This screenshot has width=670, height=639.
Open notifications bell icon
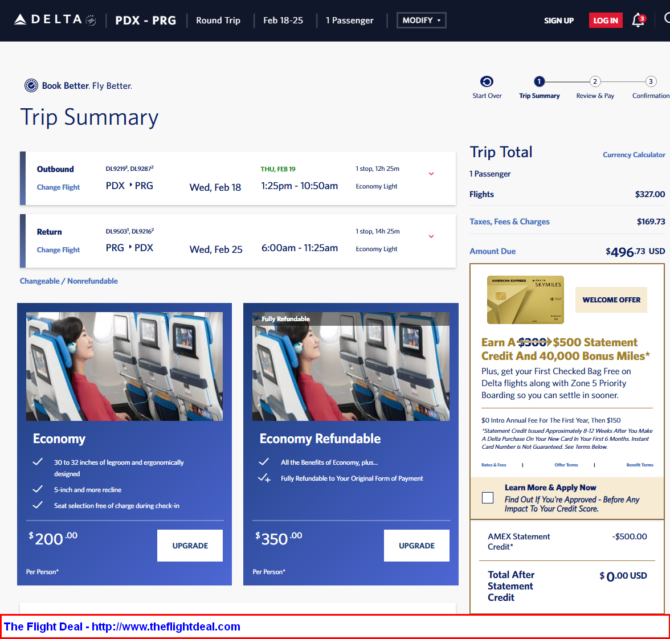pyautogui.click(x=638, y=20)
